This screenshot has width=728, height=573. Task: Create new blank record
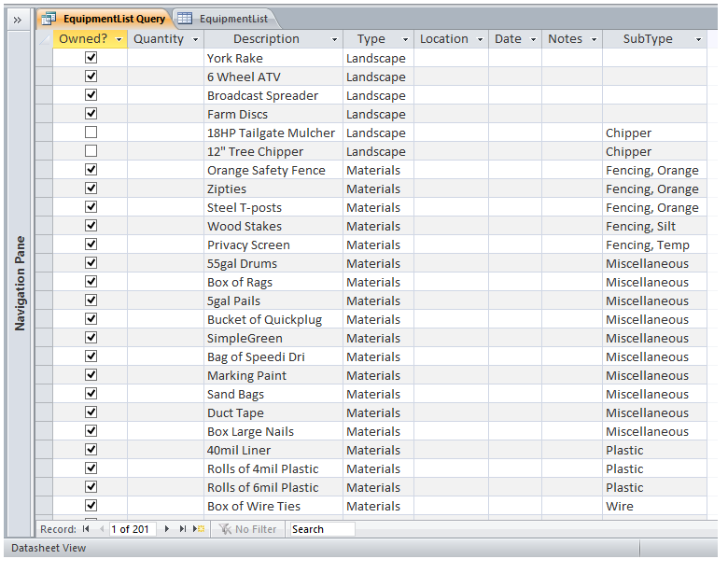(198, 529)
